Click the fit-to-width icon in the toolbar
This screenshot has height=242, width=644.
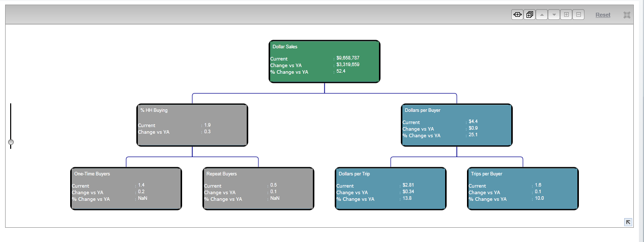(517, 15)
